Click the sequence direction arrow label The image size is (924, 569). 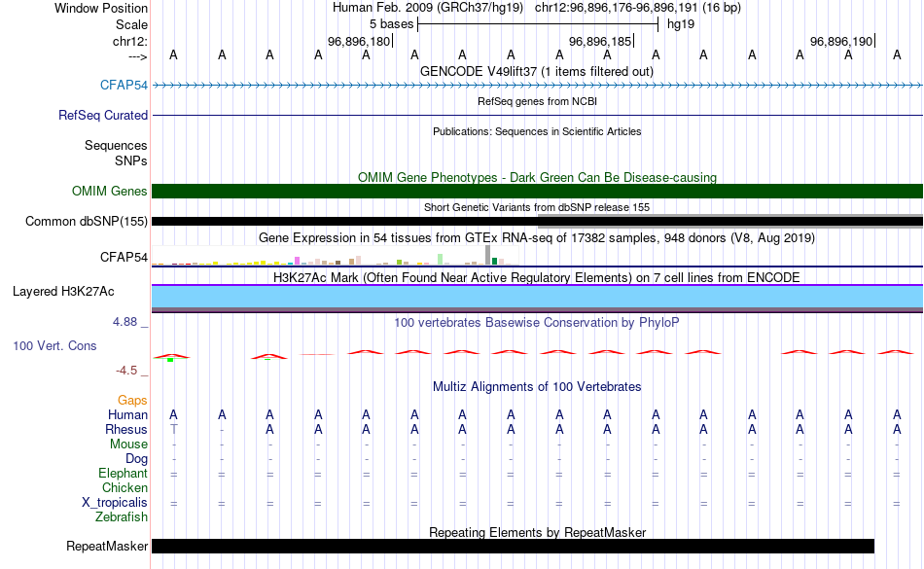pyautogui.click(x=137, y=56)
